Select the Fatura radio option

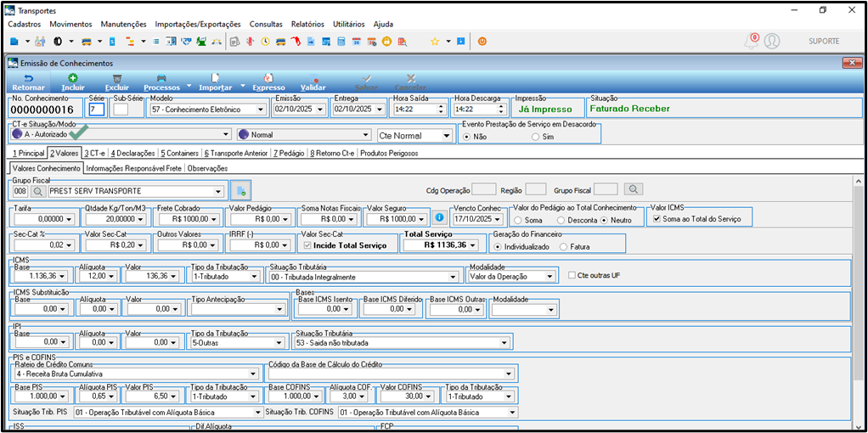[x=564, y=247]
